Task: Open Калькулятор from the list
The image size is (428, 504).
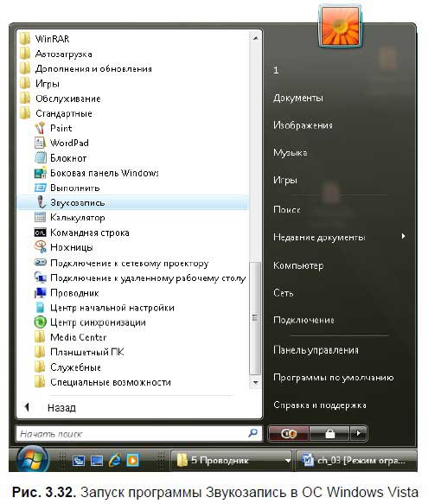Action: point(77,218)
